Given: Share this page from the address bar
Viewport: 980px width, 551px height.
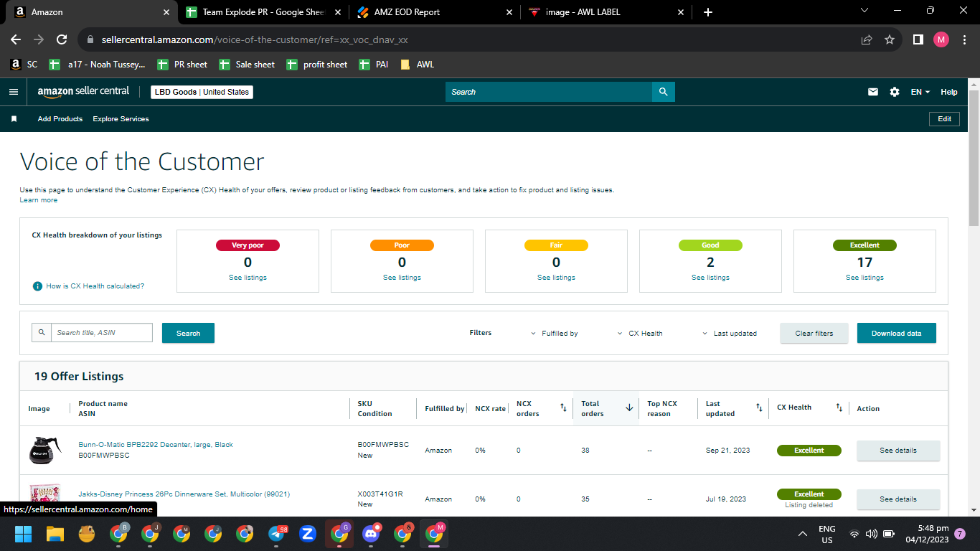Looking at the screenshot, I should 867,39.
